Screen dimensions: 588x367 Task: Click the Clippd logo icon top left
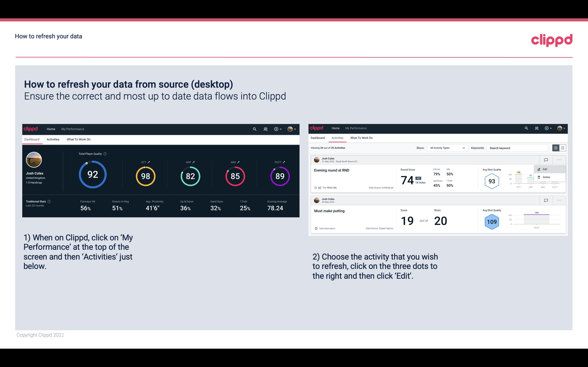[x=31, y=129]
